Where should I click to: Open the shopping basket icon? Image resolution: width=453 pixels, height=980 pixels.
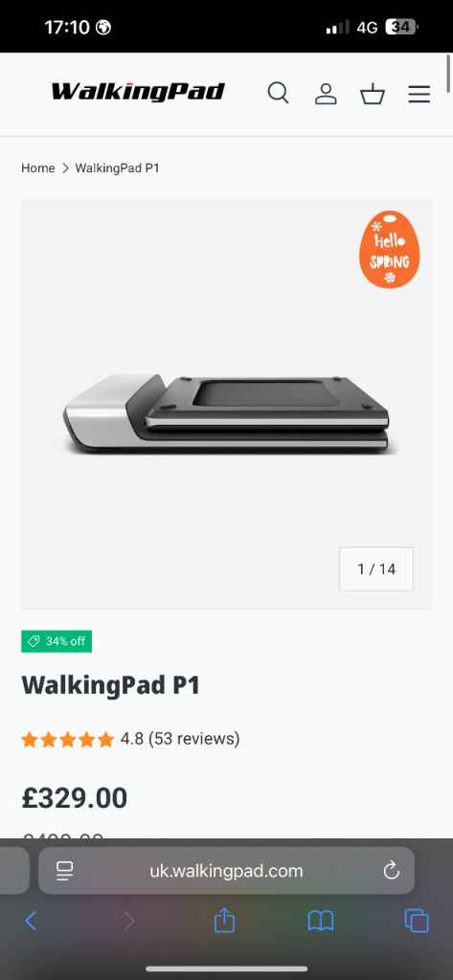(x=373, y=94)
